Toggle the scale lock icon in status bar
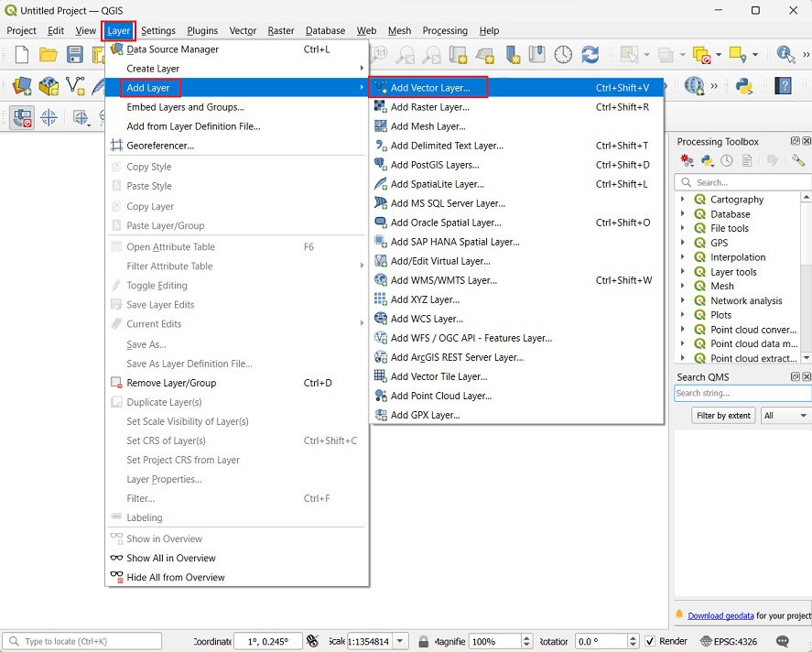This screenshot has width=812, height=652. tap(424, 641)
